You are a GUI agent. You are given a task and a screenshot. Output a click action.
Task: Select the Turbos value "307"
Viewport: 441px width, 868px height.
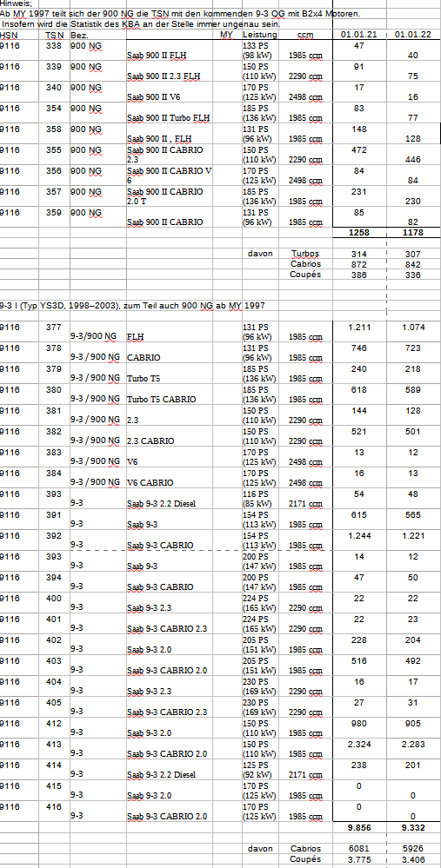point(413,254)
